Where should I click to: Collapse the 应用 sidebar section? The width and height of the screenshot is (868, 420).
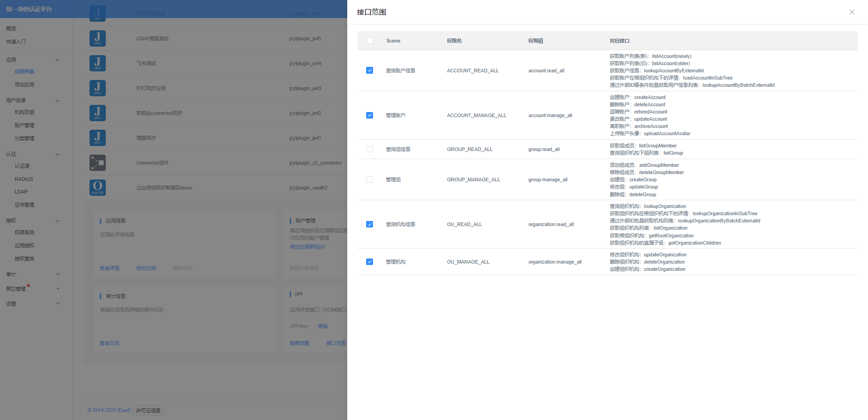point(57,60)
